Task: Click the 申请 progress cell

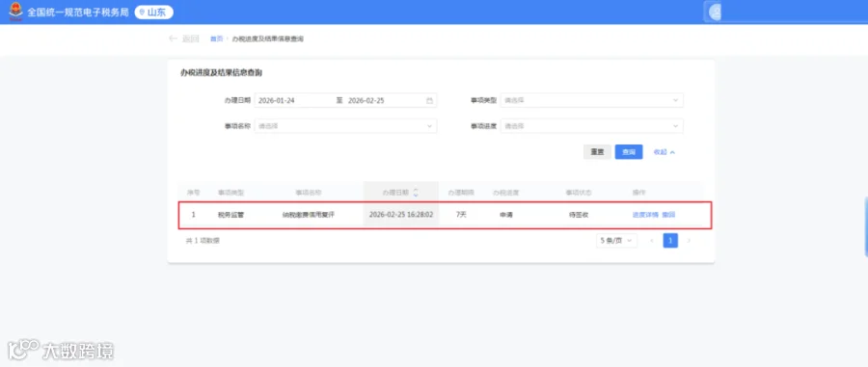Action: (506, 215)
